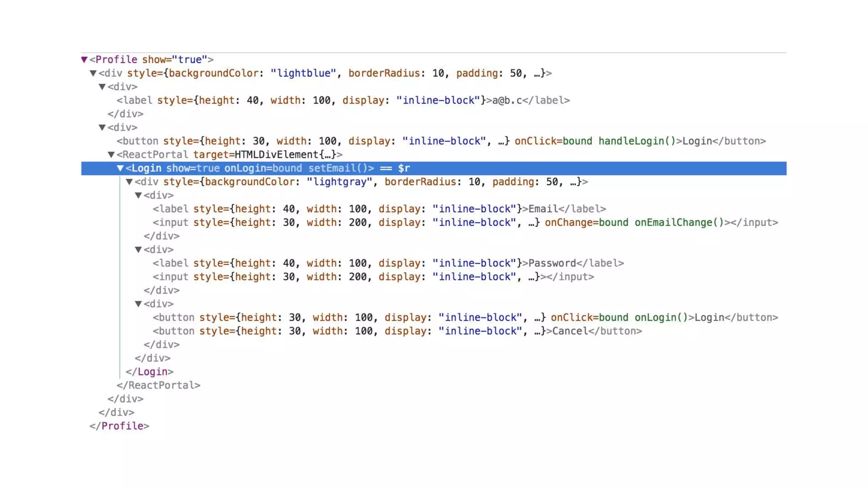Collapse the div containing Password label
The width and height of the screenshot is (868, 488).
[138, 250]
